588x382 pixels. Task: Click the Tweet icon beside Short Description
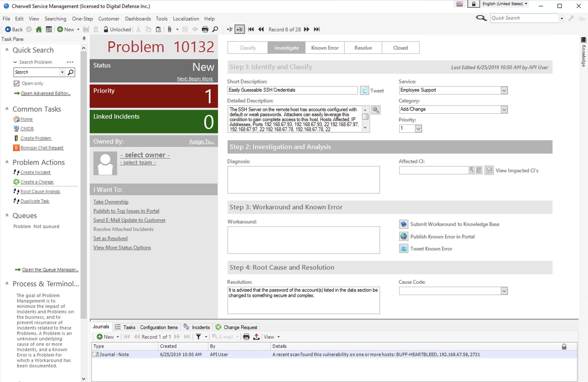click(364, 90)
